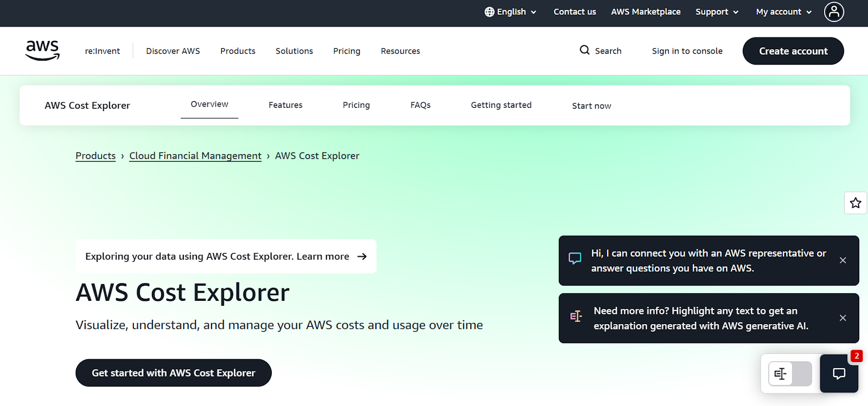Open the Resources menu
The image size is (868, 406).
coord(400,51)
